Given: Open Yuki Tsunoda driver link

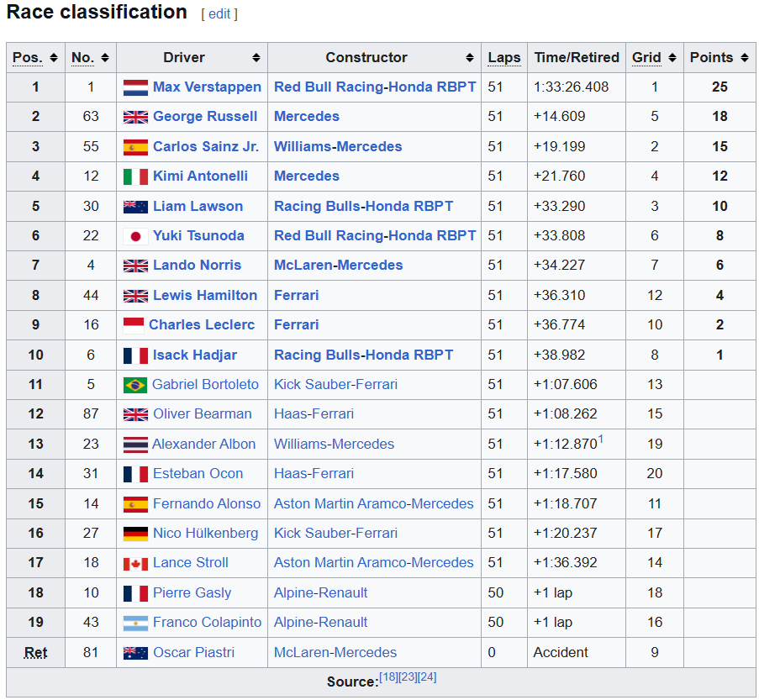Looking at the screenshot, I should click(x=198, y=236).
